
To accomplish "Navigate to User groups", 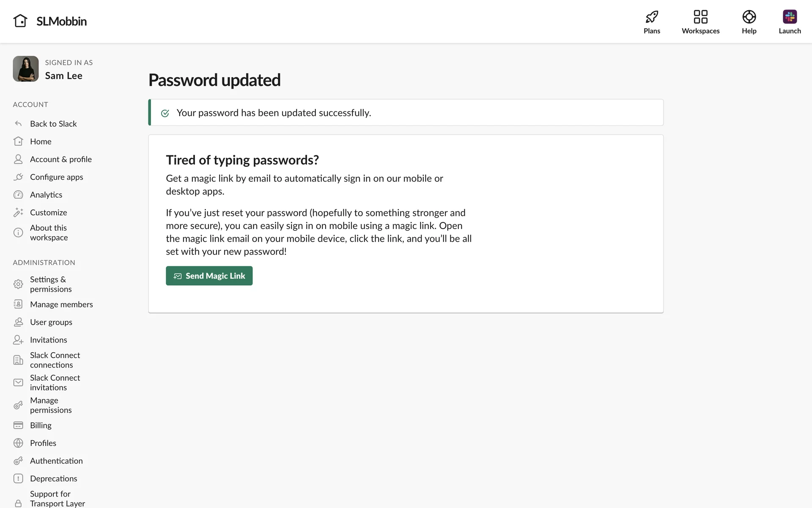I will click(51, 323).
